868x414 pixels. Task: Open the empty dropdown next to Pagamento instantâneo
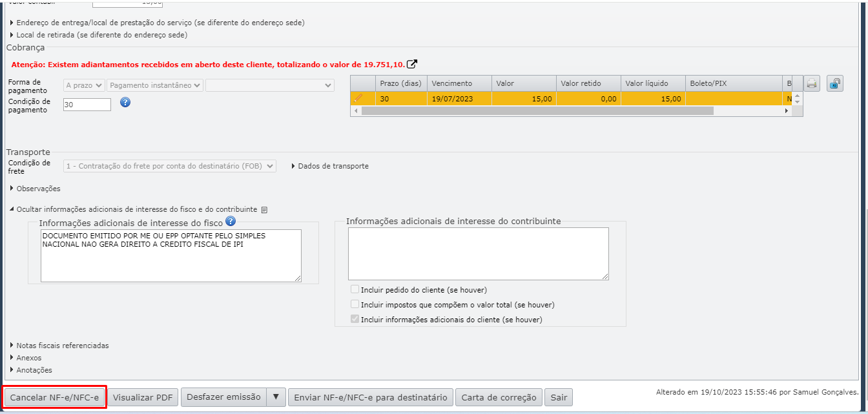(x=270, y=85)
